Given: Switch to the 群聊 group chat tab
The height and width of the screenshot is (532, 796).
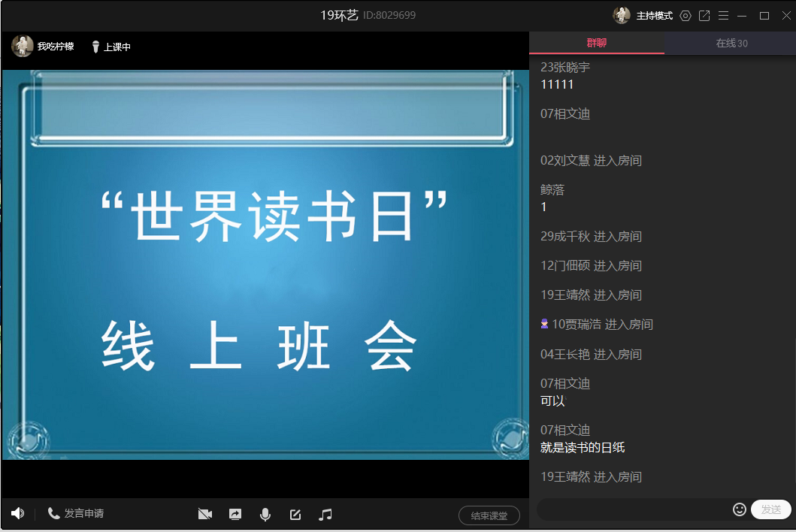Looking at the screenshot, I should click(x=596, y=44).
